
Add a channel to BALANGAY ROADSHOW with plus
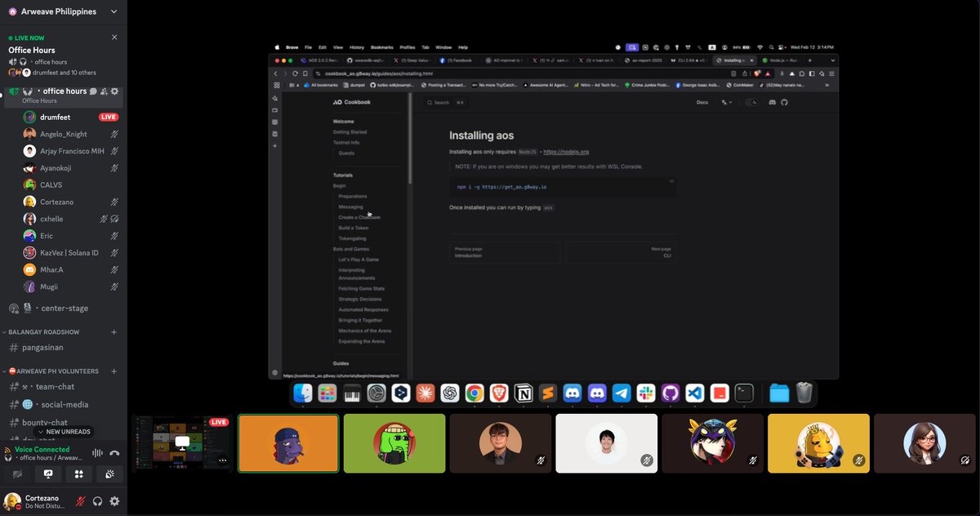coord(114,332)
